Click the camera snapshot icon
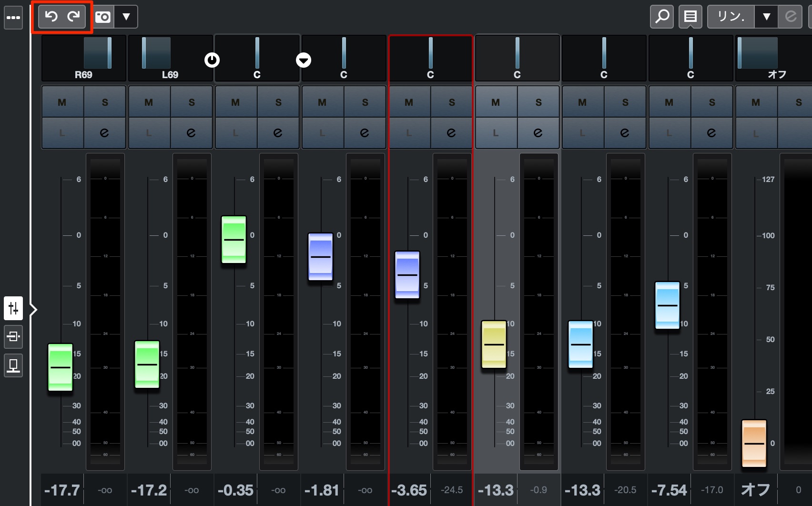 [103, 17]
